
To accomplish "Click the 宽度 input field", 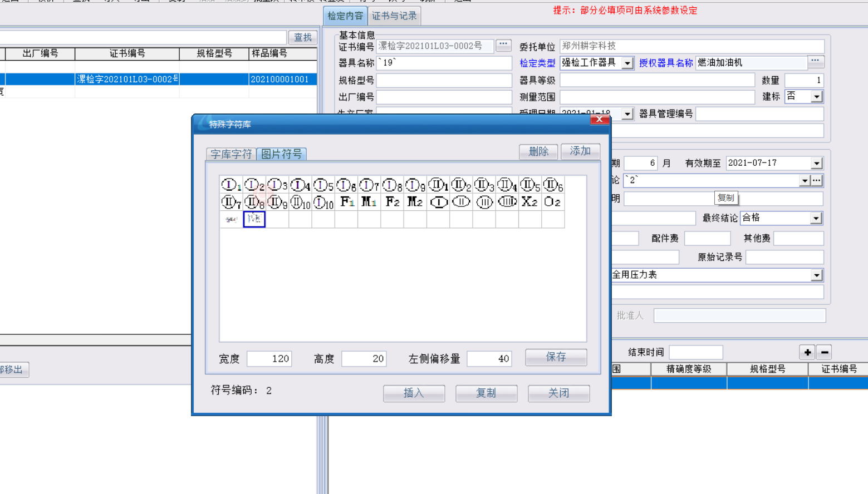I will click(x=269, y=359).
